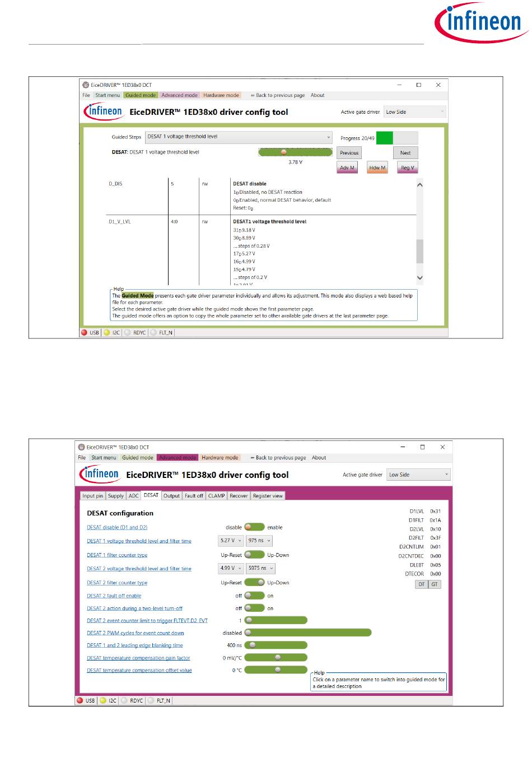Open the 975 ns filter time dropdown
This screenshot has height=762, width=532.
point(259,541)
